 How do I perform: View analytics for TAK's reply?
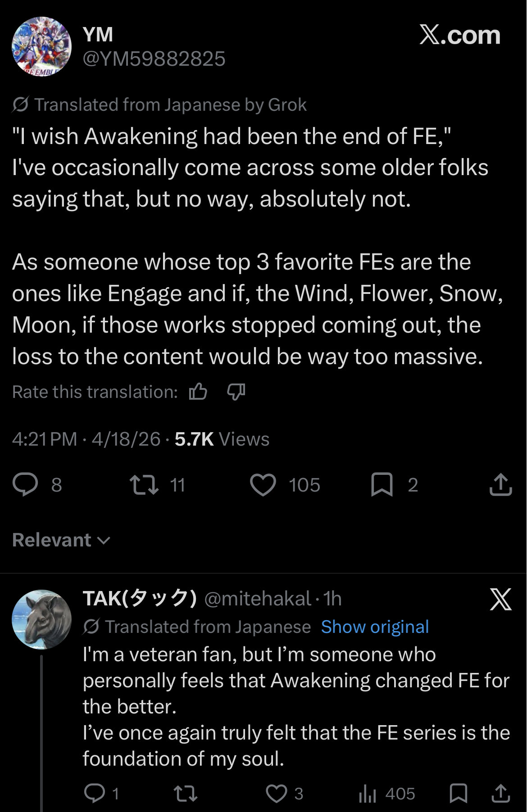point(368,793)
